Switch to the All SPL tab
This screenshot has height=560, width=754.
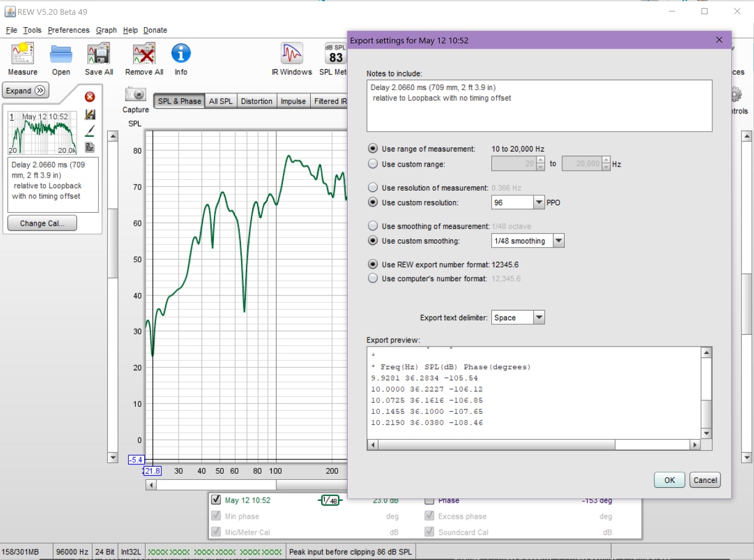coord(221,101)
